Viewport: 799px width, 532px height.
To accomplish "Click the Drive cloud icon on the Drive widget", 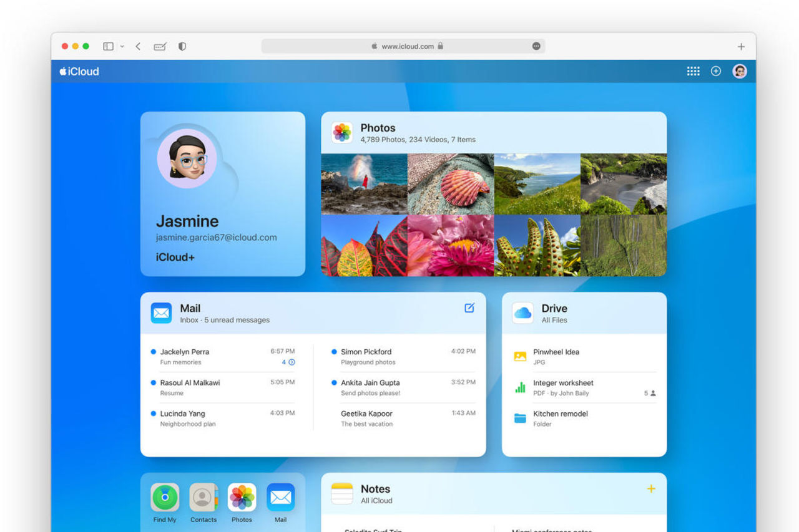I will [522, 312].
